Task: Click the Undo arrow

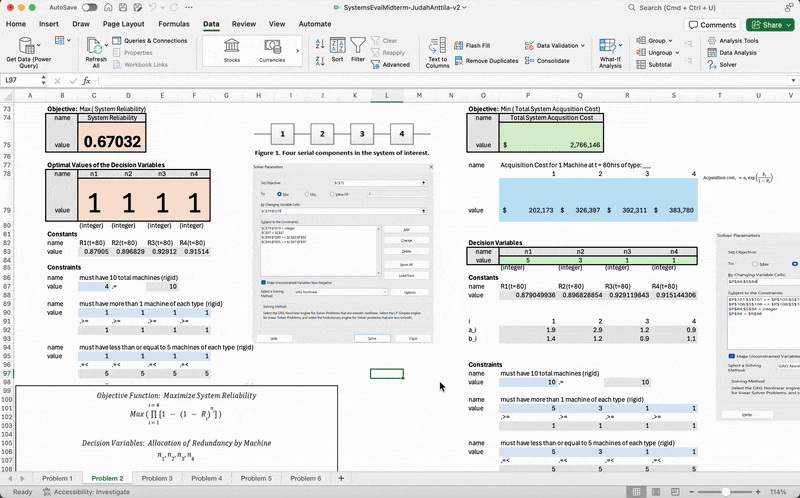Action: (x=152, y=8)
